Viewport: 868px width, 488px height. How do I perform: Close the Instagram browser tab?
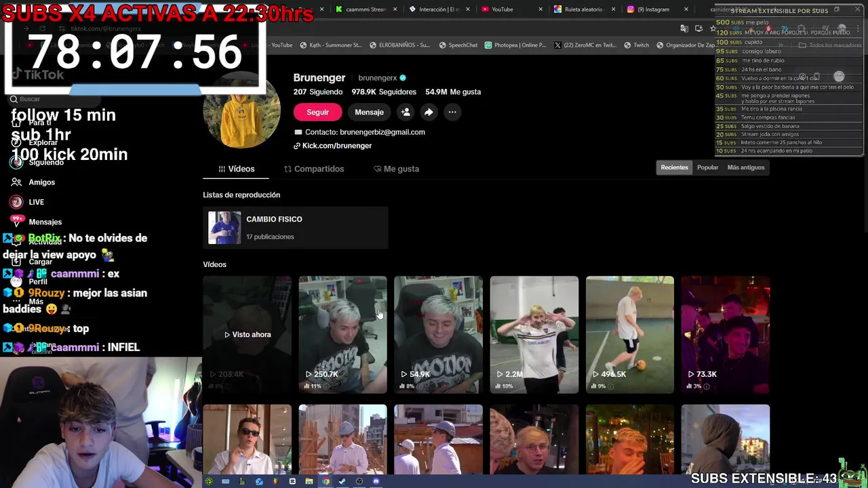coord(686,9)
